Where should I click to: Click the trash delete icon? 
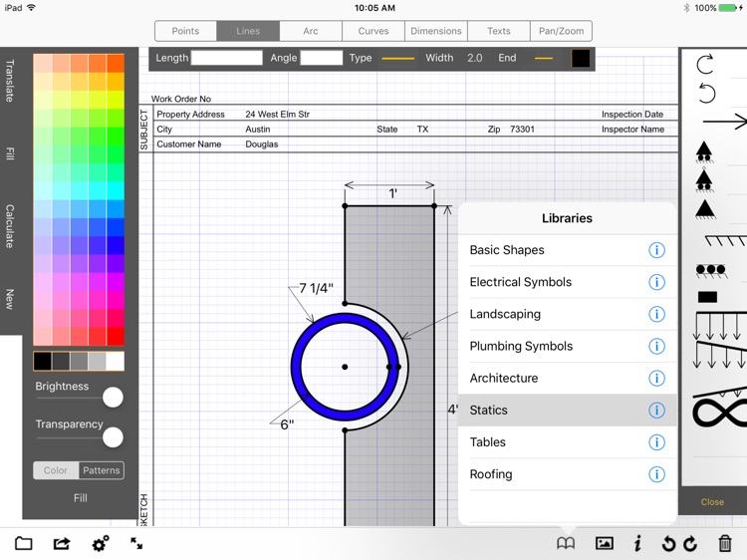click(x=724, y=543)
